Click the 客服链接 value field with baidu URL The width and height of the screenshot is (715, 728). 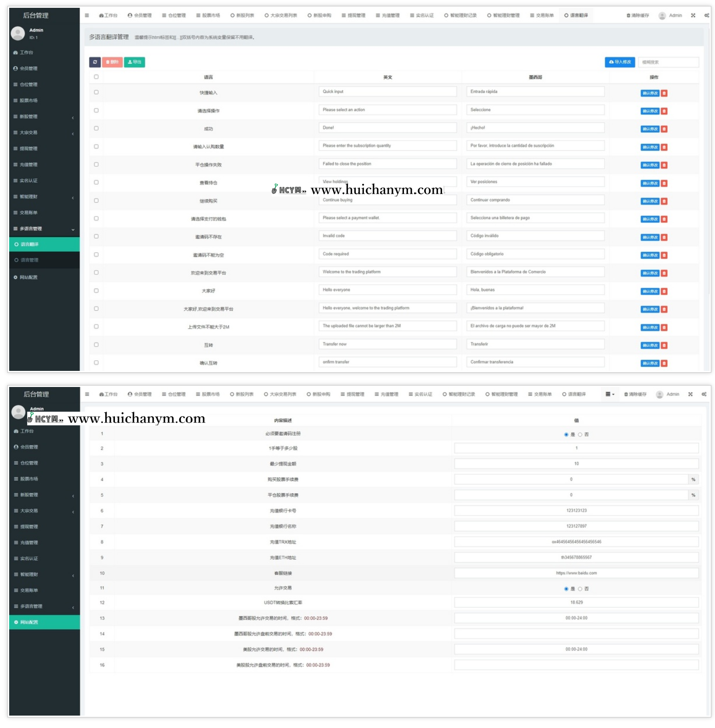576,573
